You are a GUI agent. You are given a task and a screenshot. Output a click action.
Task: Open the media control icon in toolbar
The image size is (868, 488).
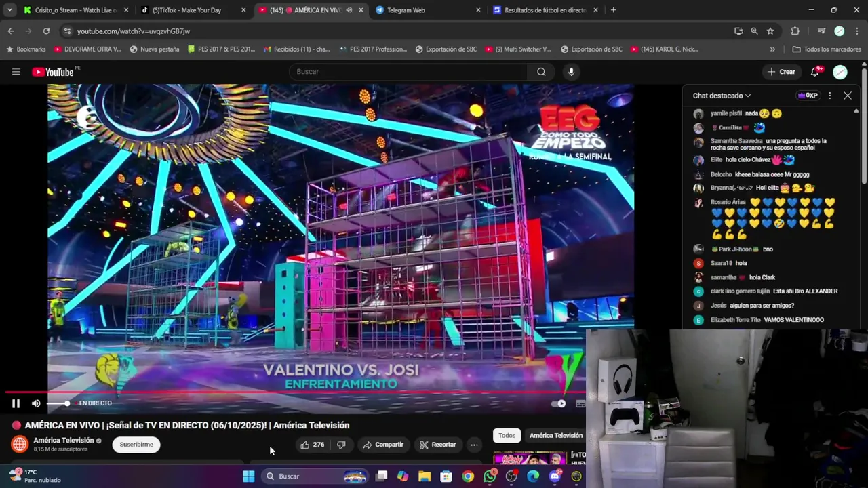pos(821,31)
